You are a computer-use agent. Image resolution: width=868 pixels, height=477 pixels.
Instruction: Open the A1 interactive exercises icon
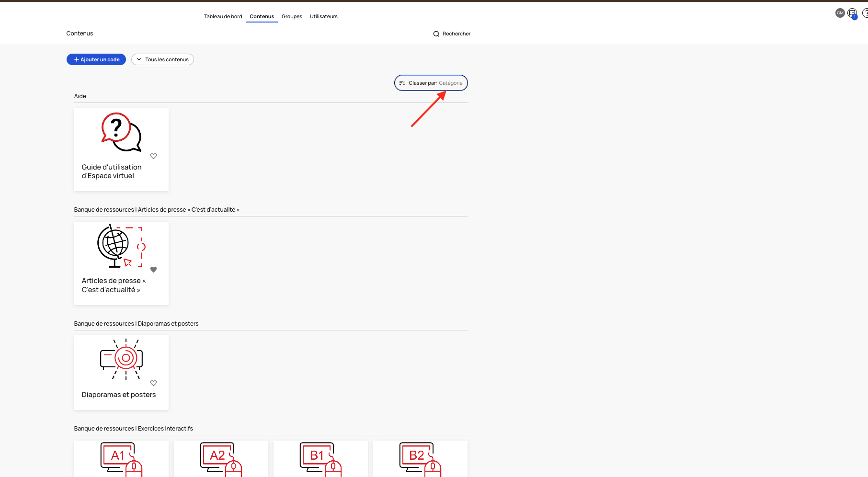tap(121, 458)
